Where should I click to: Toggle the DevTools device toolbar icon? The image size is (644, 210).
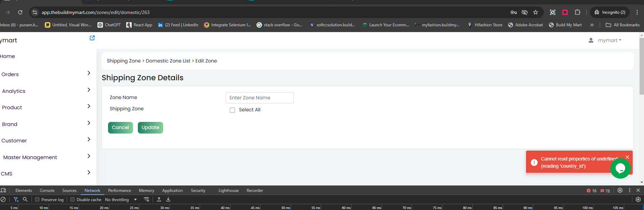3,190
